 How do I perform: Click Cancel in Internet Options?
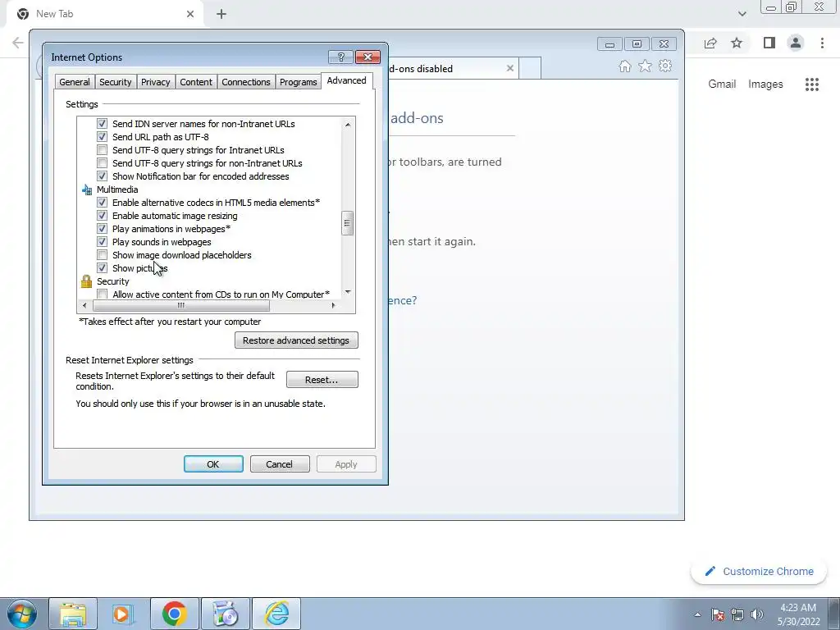[280, 464]
